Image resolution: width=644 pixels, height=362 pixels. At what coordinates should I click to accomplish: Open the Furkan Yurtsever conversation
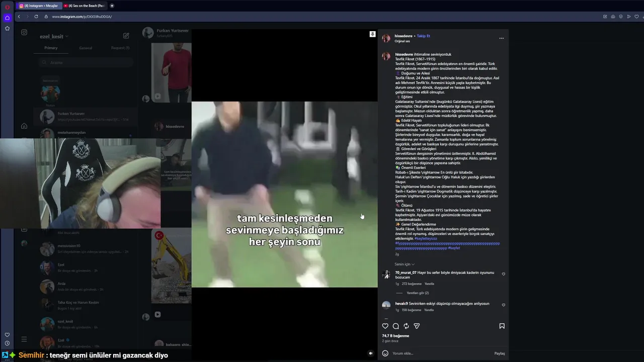86,117
